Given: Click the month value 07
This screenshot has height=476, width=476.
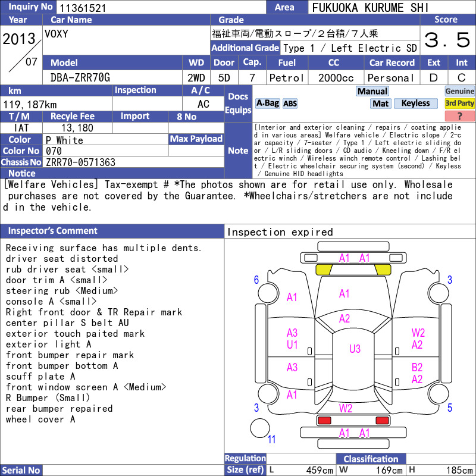Looking at the screenshot, I should pyautogui.click(x=32, y=62).
